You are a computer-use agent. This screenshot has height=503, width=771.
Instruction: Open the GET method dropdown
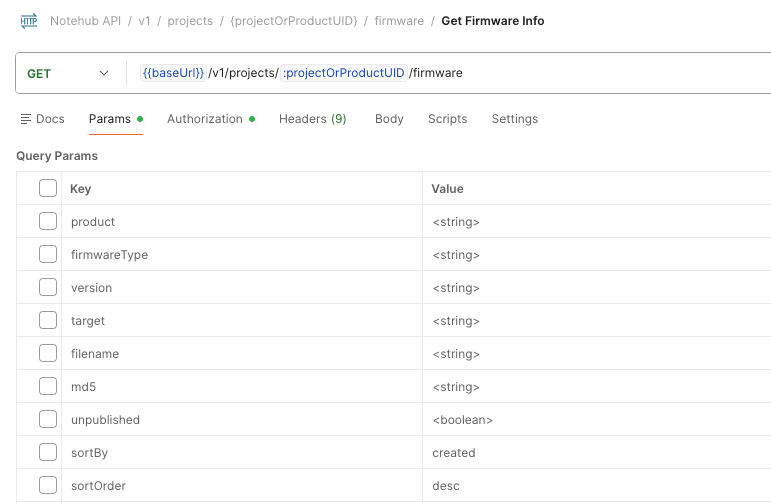point(68,73)
